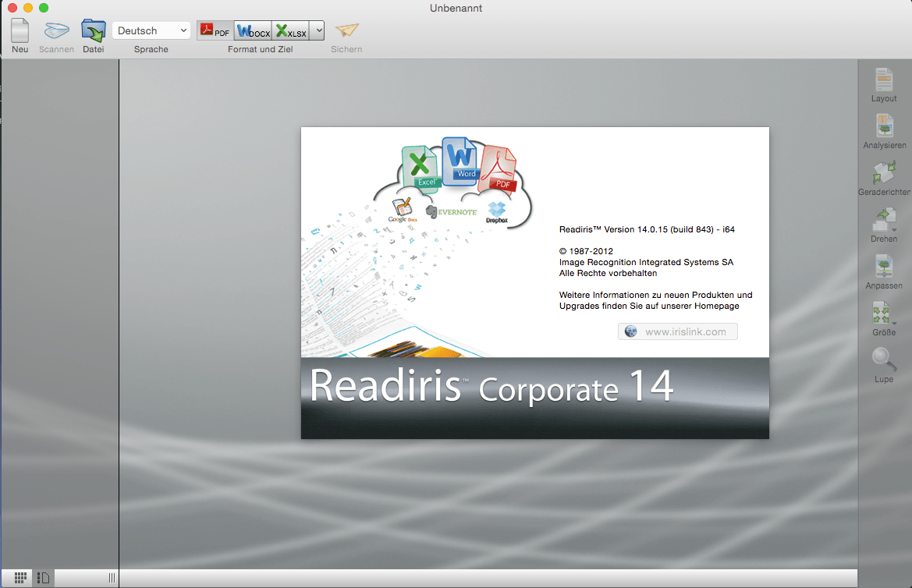Click the Sprache label under dropdown
Image resolution: width=912 pixels, height=588 pixels.
tap(151, 49)
